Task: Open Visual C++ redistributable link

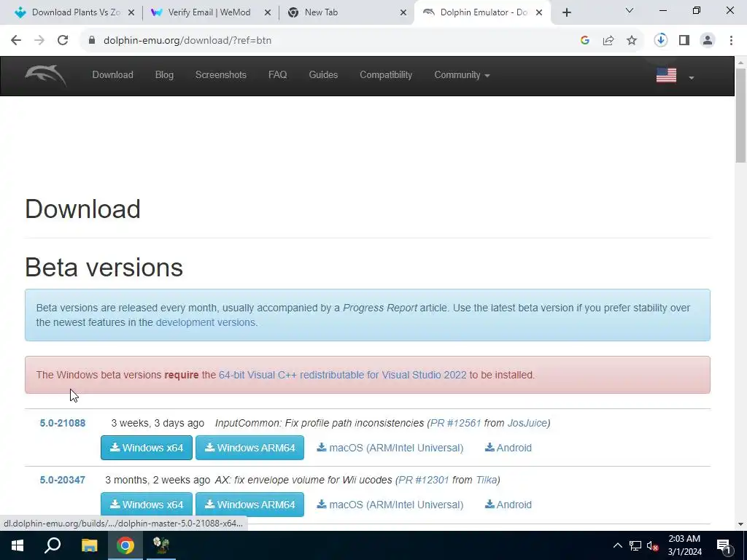Action: click(343, 375)
